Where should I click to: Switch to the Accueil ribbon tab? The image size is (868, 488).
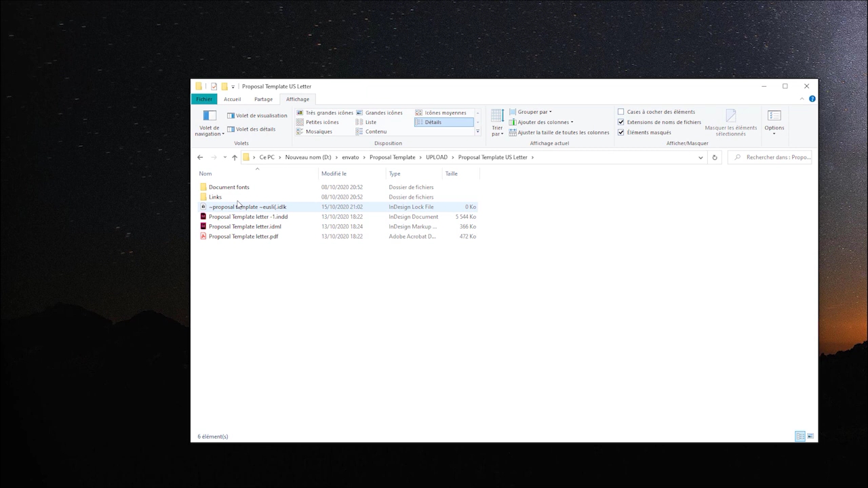pos(232,99)
